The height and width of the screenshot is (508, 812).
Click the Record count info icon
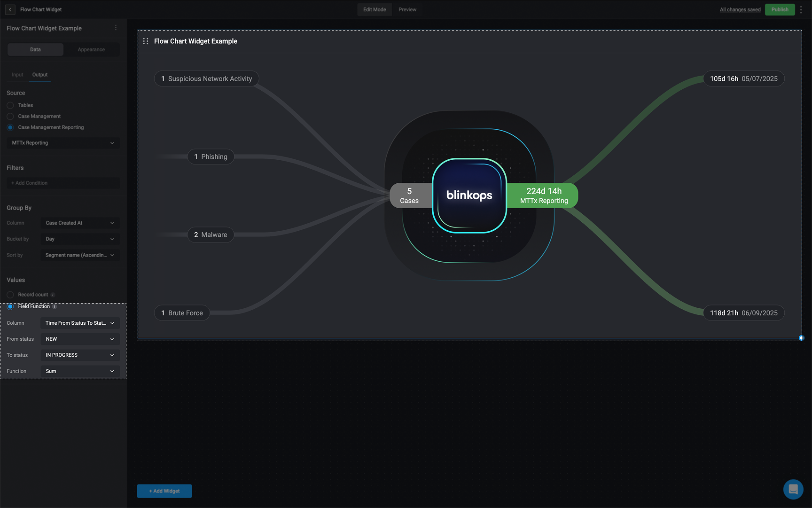click(53, 295)
